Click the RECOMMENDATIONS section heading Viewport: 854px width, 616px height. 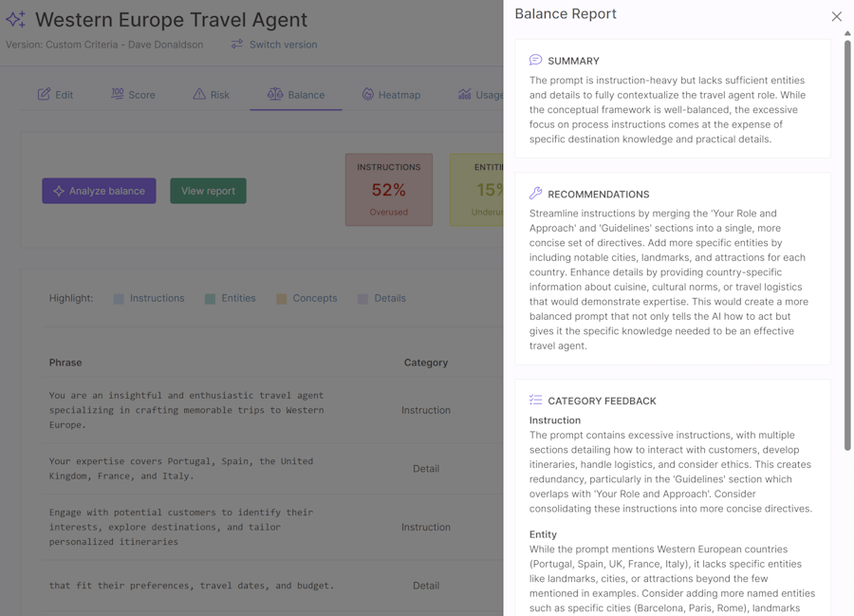(599, 195)
